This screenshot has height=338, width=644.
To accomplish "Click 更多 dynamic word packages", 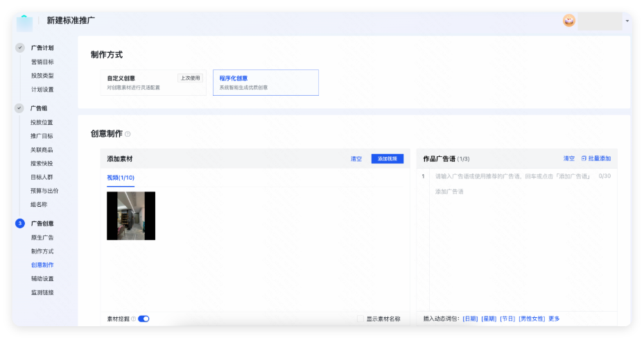I will (x=554, y=319).
